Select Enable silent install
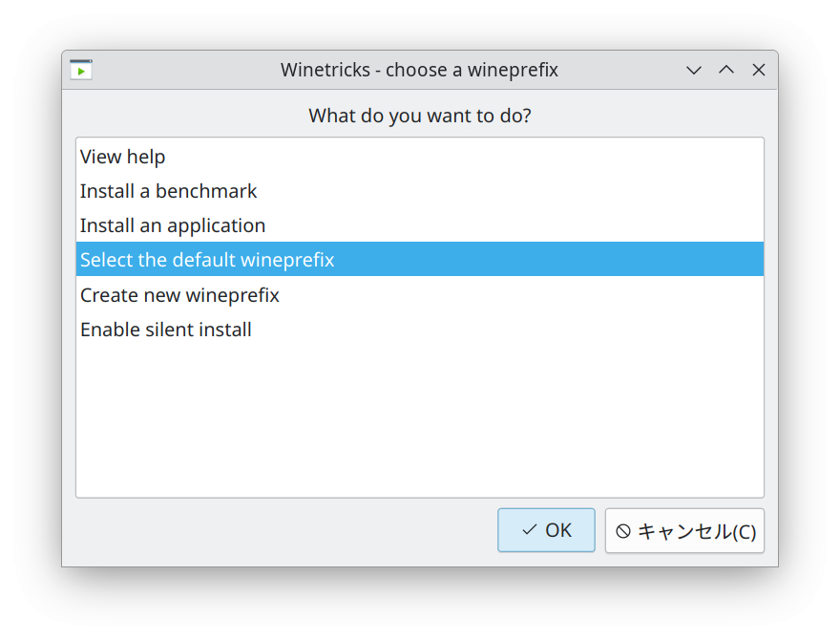 point(420,330)
